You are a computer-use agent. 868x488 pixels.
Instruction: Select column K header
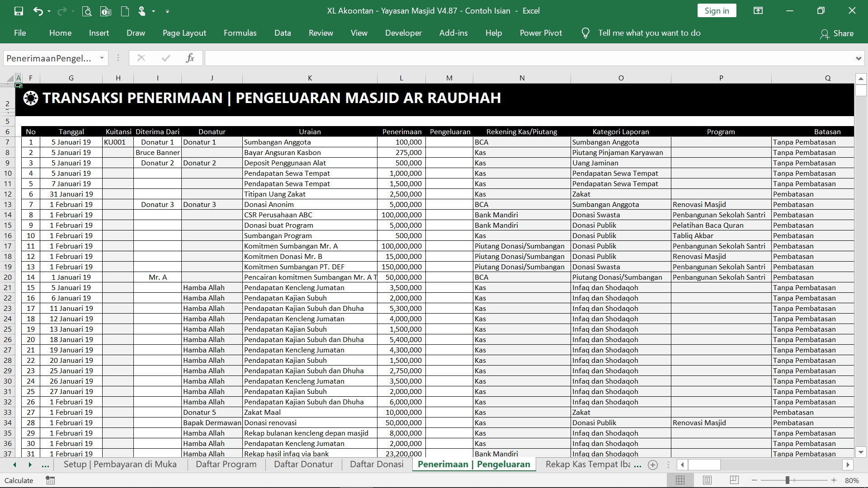pyautogui.click(x=310, y=78)
